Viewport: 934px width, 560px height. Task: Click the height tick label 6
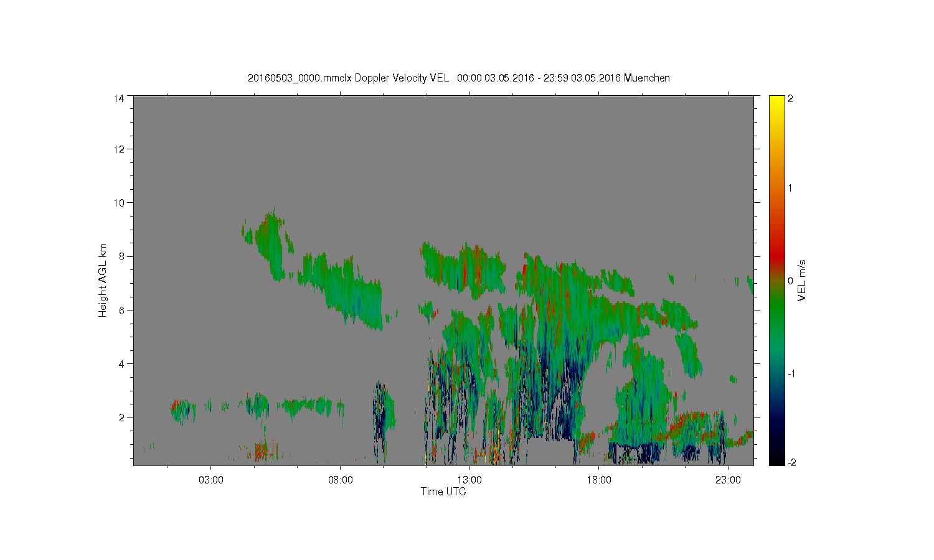121,310
